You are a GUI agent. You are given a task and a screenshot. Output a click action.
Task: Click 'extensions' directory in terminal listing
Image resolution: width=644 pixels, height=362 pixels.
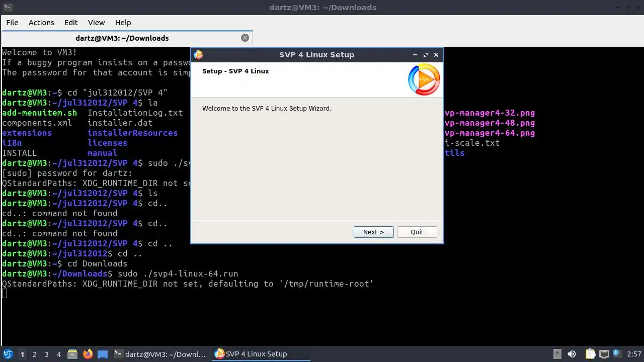coord(27,133)
